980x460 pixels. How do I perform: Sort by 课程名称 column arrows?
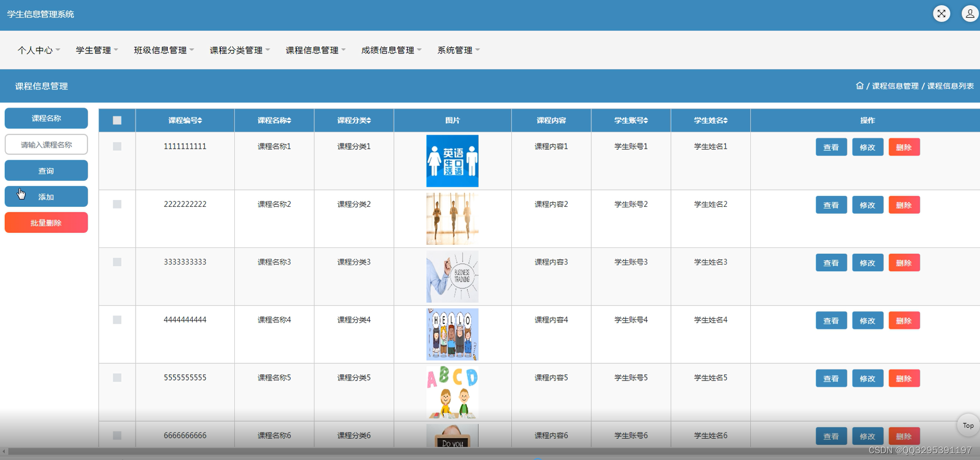[x=289, y=120]
